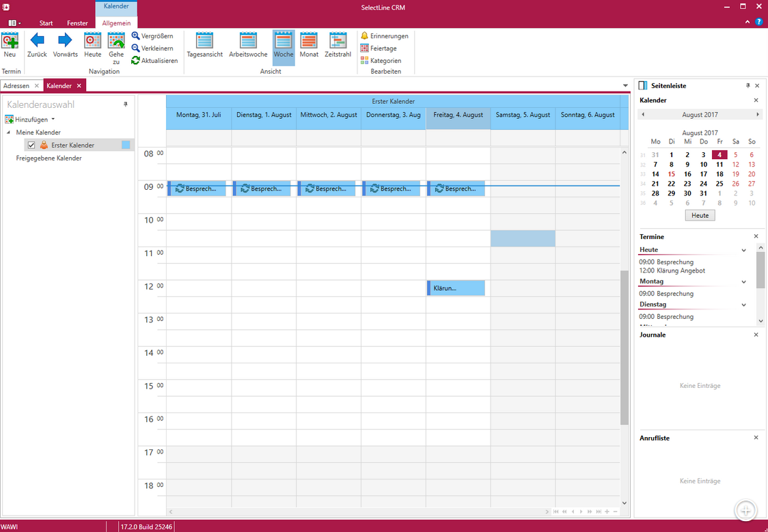Switch to Tagesansicht day view
768x532 pixels.
coord(204,41)
